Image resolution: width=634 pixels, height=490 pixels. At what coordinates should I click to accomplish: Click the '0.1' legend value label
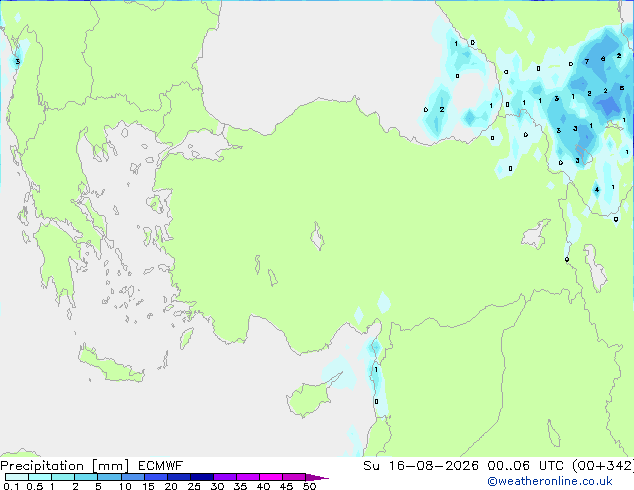11,486
